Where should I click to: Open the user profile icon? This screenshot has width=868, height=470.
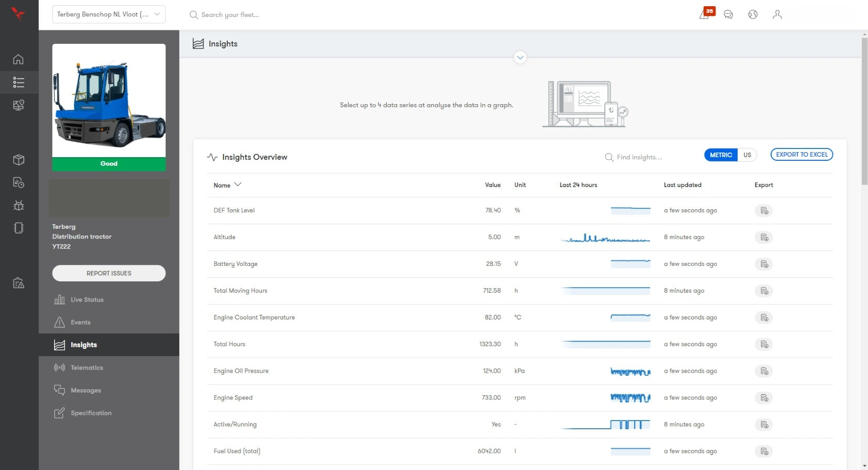point(777,14)
